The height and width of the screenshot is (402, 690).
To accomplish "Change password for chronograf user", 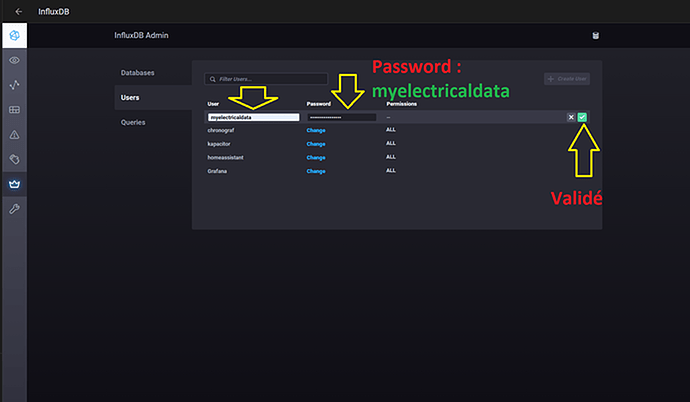I will 316,130.
